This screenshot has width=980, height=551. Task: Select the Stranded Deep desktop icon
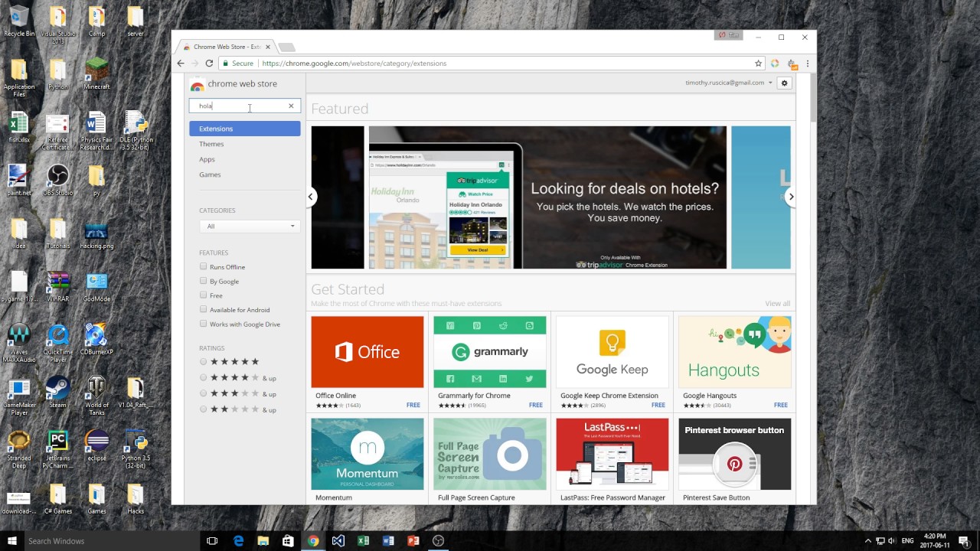pyautogui.click(x=19, y=449)
